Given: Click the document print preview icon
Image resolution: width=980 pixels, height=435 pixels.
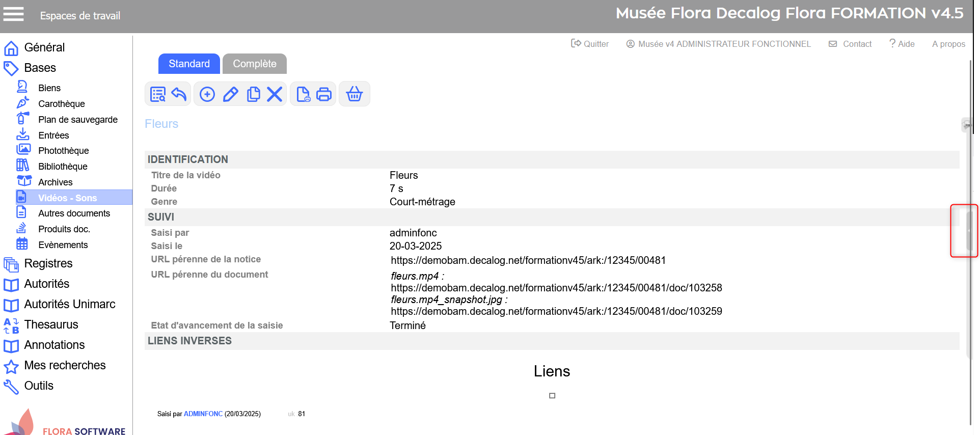Looking at the screenshot, I should [x=303, y=94].
